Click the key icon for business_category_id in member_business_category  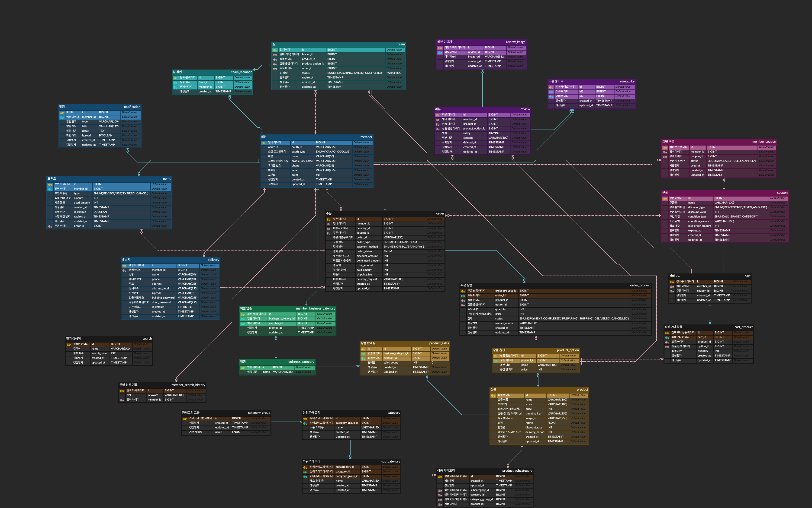tap(242, 319)
